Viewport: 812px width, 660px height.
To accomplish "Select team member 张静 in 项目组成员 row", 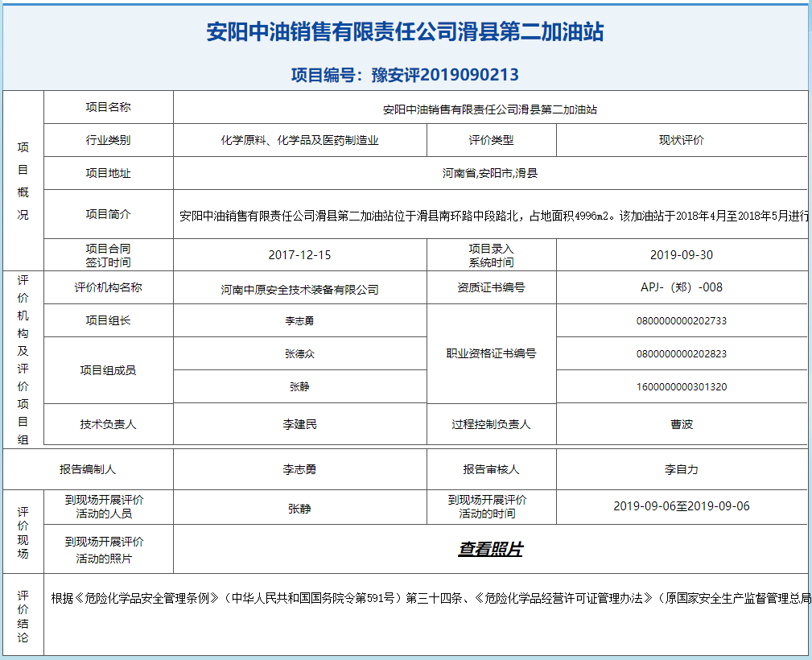I will click(300, 386).
